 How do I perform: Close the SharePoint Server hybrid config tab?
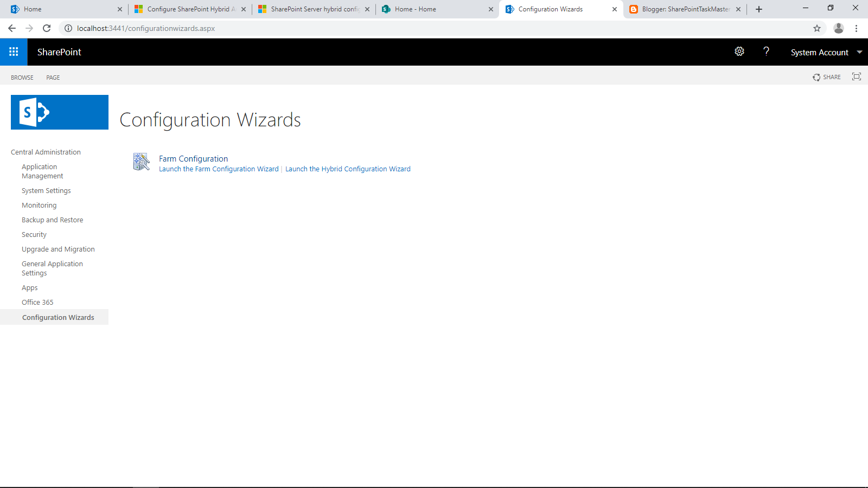click(x=367, y=9)
